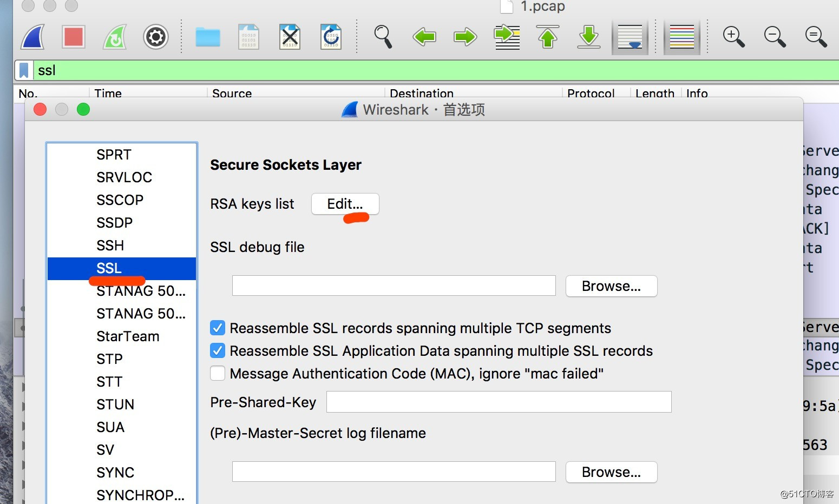Viewport: 839px width, 504px height.
Task: Browse for Master-Secret log file
Action: point(611,472)
